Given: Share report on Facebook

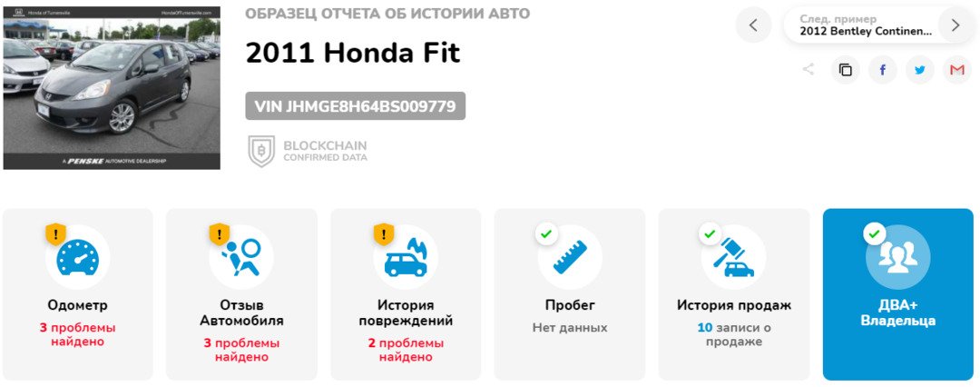Looking at the screenshot, I should click(883, 70).
